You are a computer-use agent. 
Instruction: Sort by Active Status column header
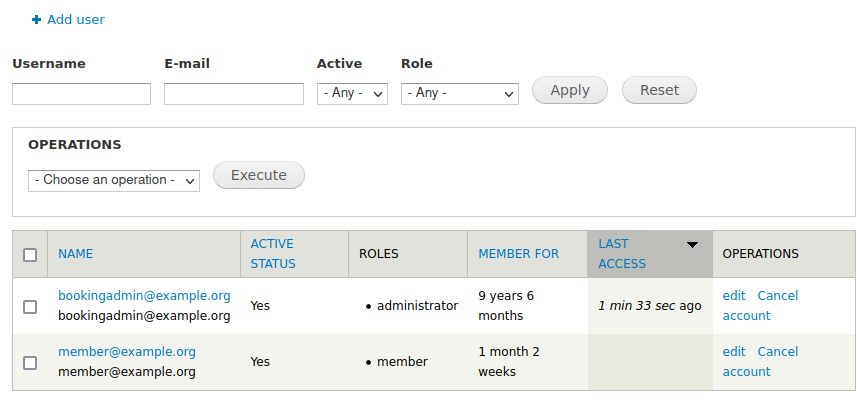273,254
